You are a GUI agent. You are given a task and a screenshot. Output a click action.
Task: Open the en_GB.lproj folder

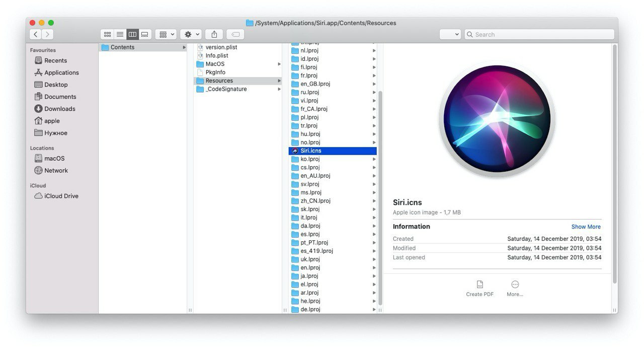tap(333, 84)
